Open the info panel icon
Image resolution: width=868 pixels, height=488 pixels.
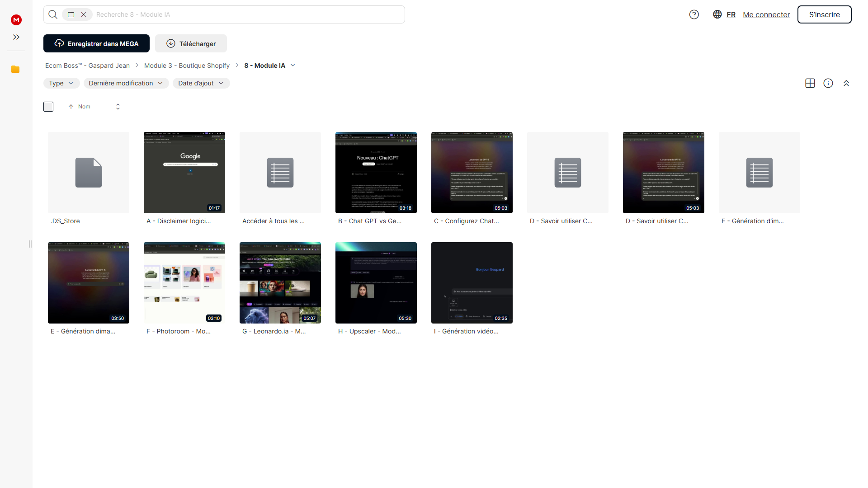(828, 83)
